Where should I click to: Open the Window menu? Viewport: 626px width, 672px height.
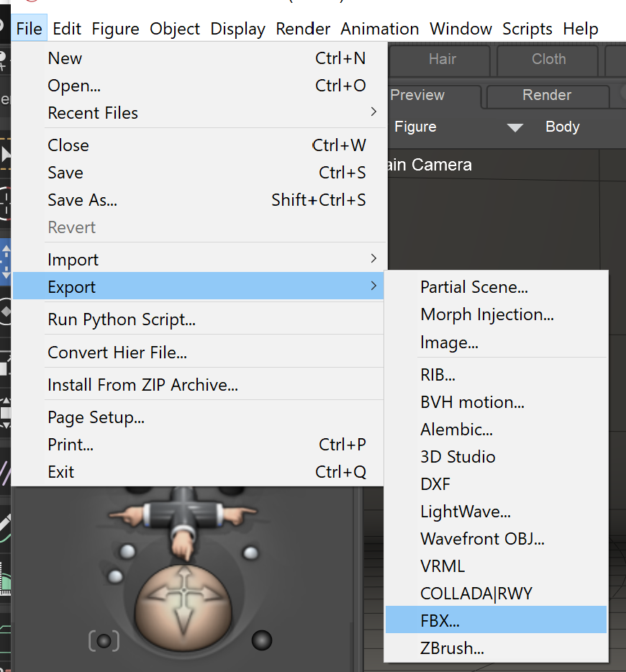(461, 29)
